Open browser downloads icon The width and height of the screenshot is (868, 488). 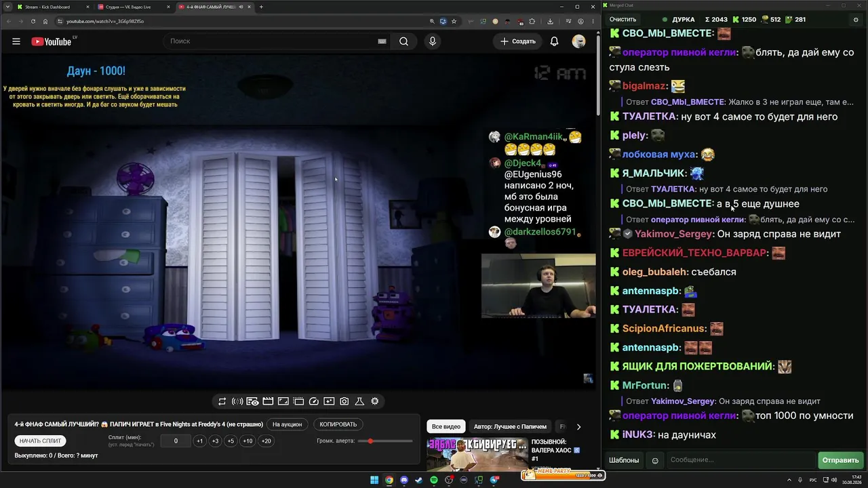(550, 21)
